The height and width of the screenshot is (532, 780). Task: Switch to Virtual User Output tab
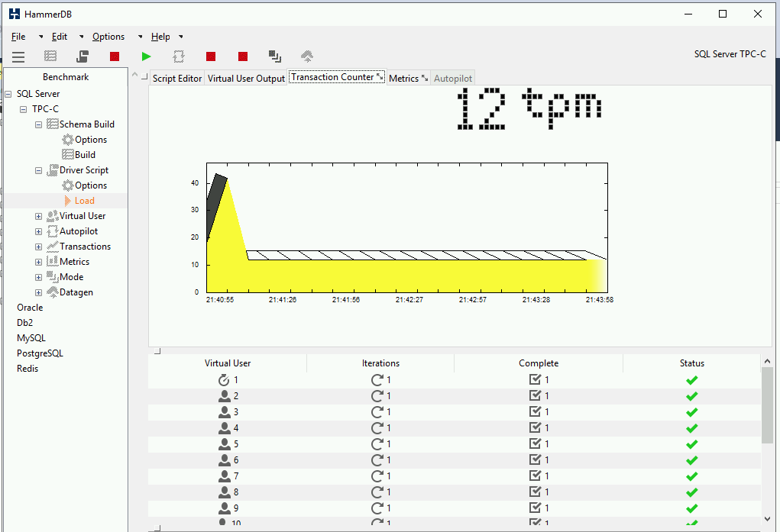click(x=246, y=78)
